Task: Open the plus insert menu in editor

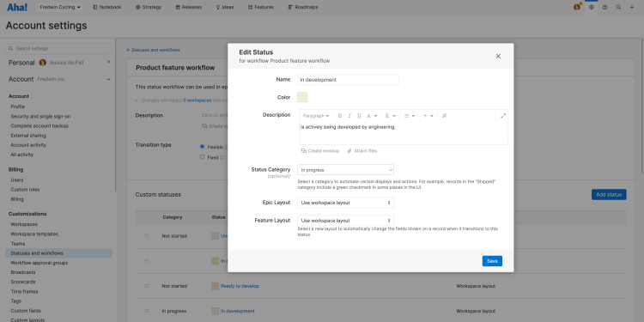Action: tap(428, 116)
